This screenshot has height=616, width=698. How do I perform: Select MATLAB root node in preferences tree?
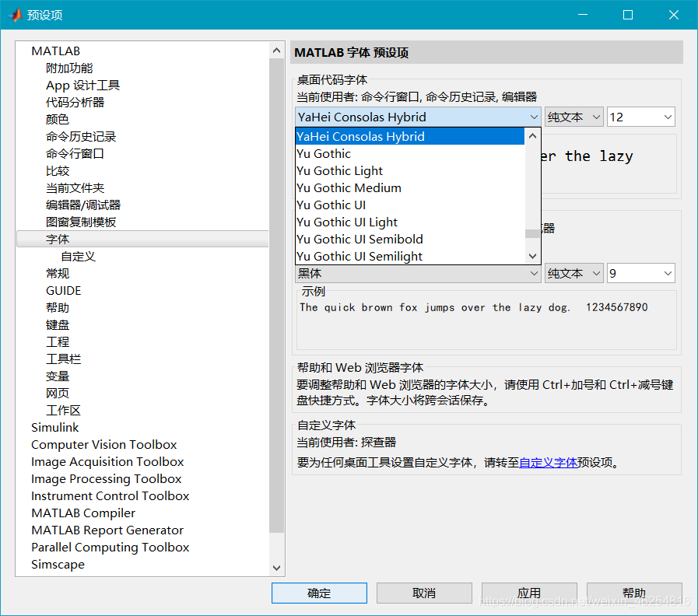(x=56, y=51)
